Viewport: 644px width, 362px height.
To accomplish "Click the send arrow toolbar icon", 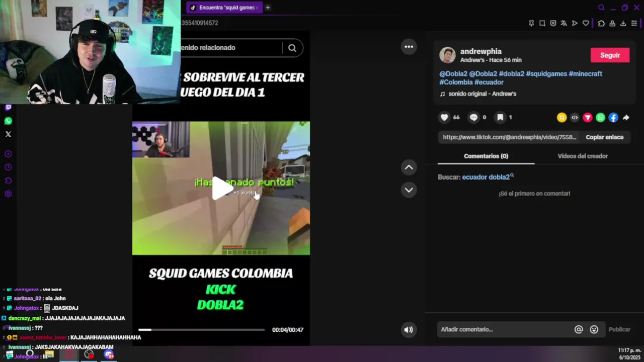I will coord(575,23).
